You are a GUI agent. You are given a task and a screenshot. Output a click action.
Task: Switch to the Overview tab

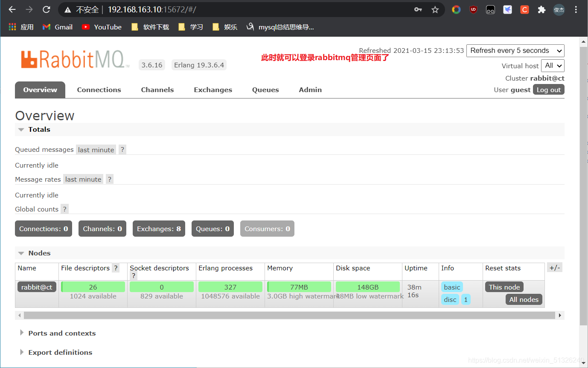click(x=40, y=90)
